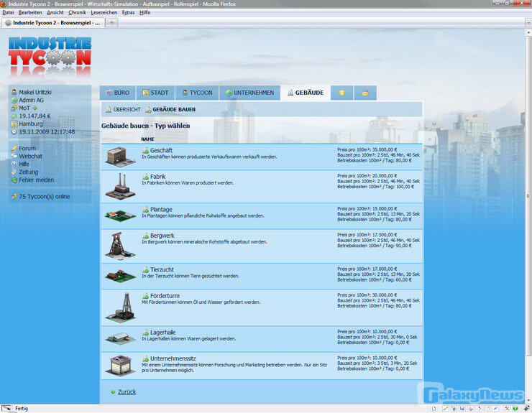Click the green back arrow icon
The image size is (532, 413).
[113, 392]
